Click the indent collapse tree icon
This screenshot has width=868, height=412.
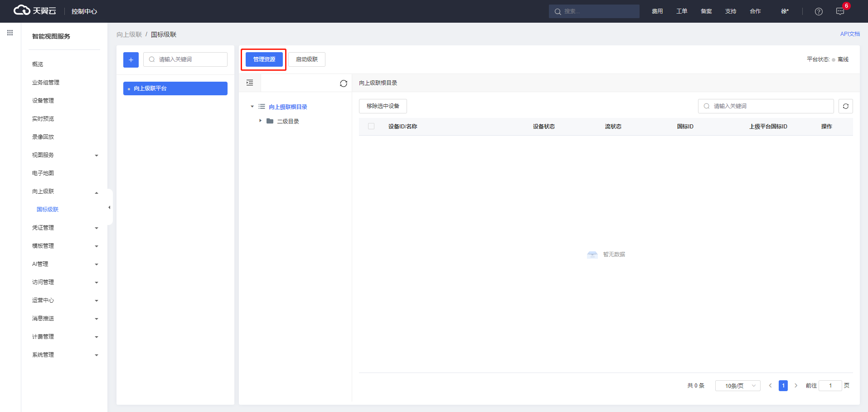(x=250, y=83)
